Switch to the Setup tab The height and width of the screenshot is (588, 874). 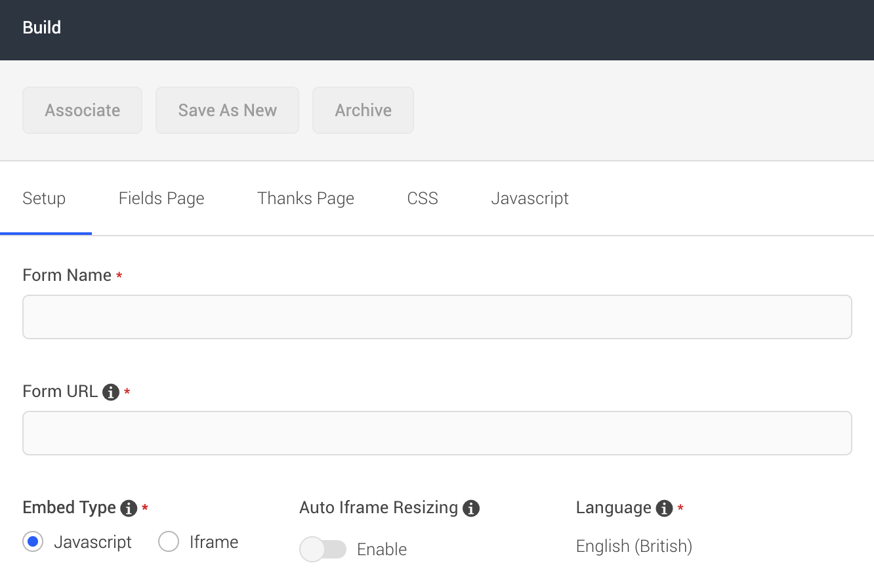click(44, 198)
